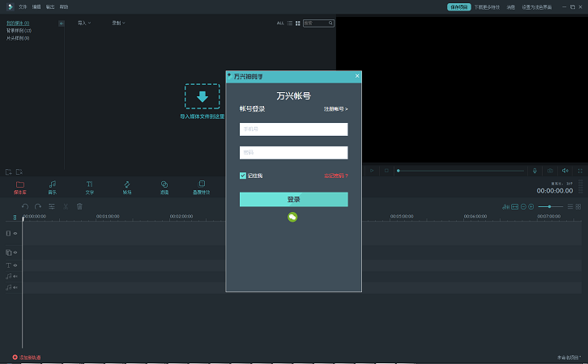Viewport: 588px width, 364px height.
Task: Click the snapshot camera icon under preview
Action: (x=551, y=171)
